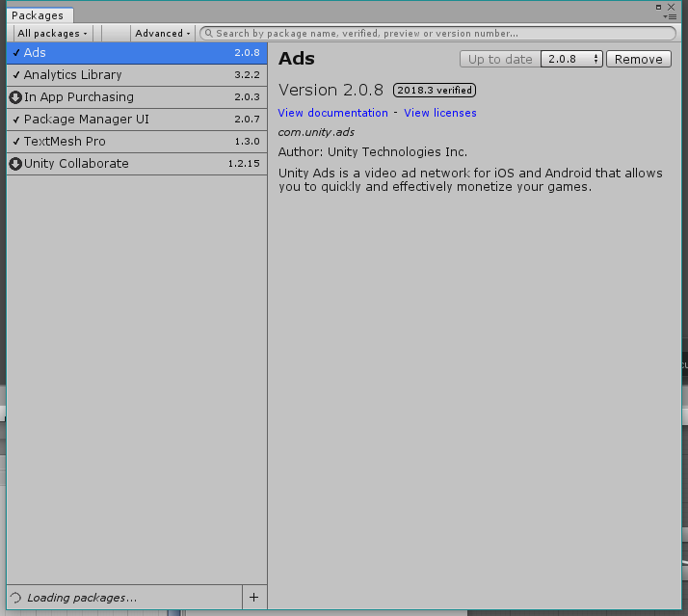Click the checkmark next to Package Manager UI
The height and width of the screenshot is (616, 688).
tap(16, 120)
